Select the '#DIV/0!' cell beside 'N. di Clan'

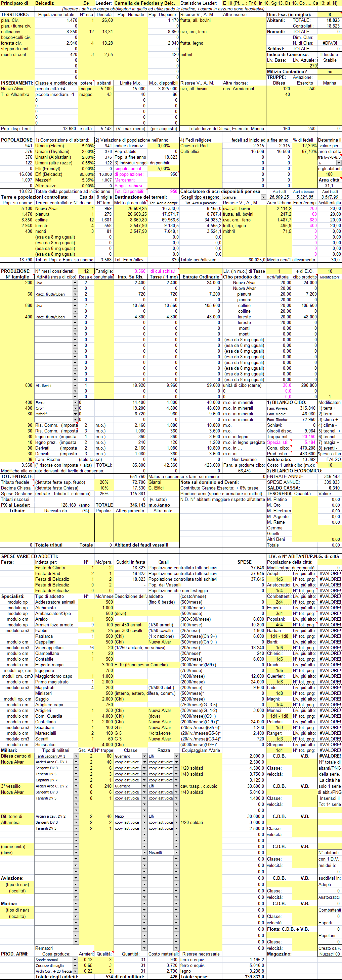point(330,43)
